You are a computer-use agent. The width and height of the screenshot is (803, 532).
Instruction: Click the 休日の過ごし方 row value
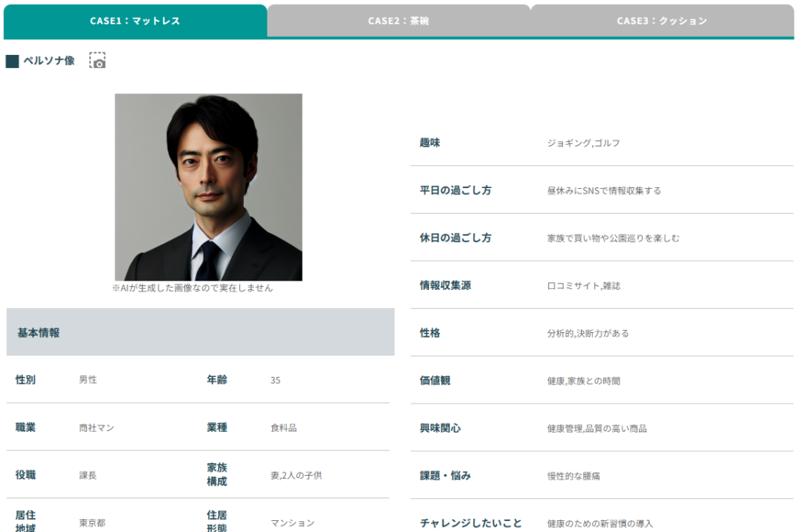613,237
